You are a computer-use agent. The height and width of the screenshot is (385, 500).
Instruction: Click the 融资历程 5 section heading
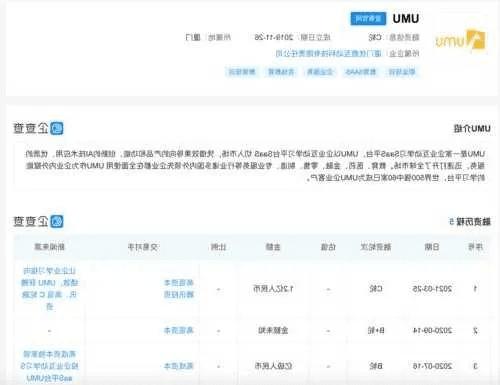470,221
